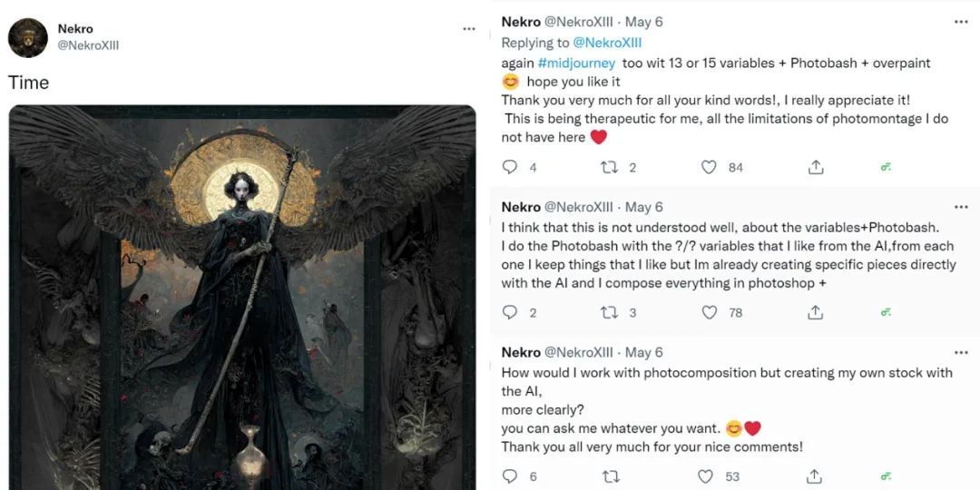Share the midjourney tweet
The height and width of the screenshot is (490, 980).
816,167
